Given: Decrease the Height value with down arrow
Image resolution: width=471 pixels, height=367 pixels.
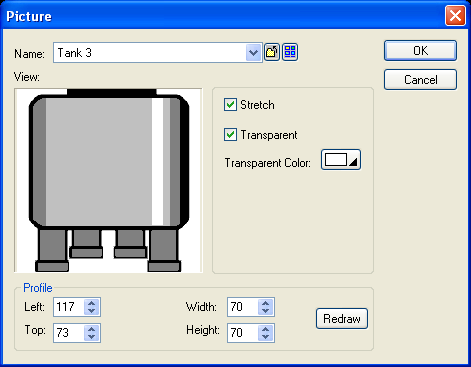Looking at the screenshot, I should point(266,337).
